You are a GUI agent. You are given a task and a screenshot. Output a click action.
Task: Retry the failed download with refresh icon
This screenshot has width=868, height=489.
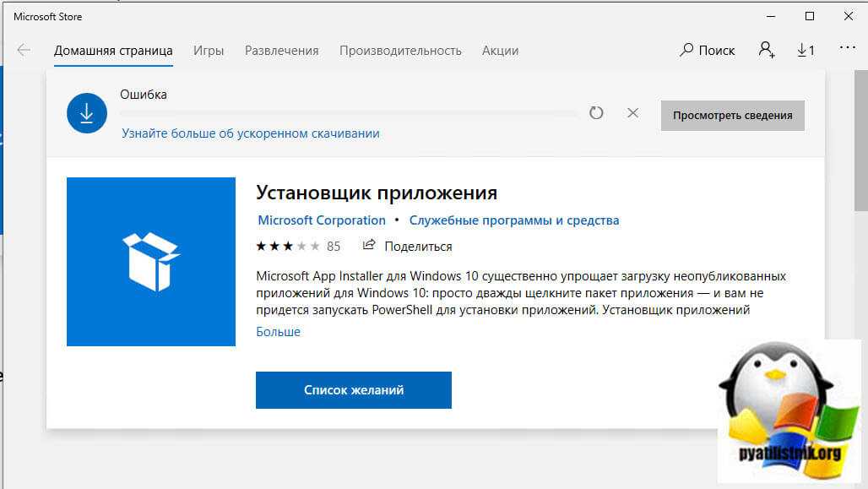click(x=596, y=112)
